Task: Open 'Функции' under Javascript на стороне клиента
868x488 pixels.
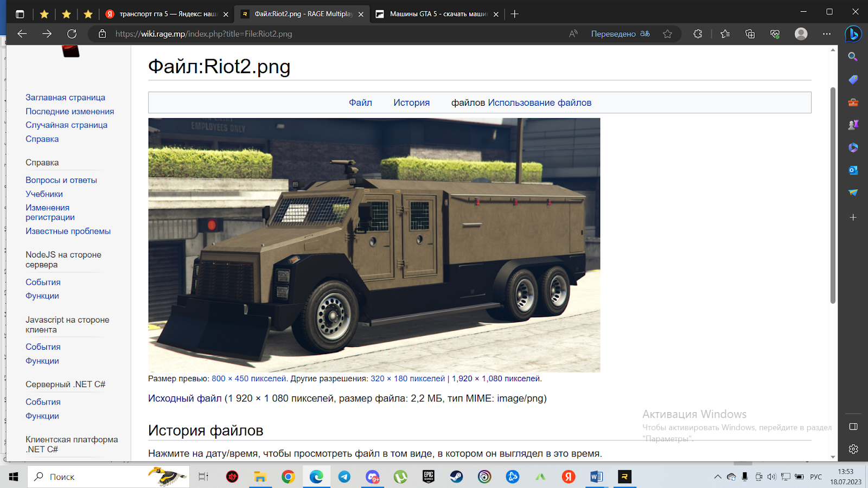Action: pyautogui.click(x=42, y=361)
